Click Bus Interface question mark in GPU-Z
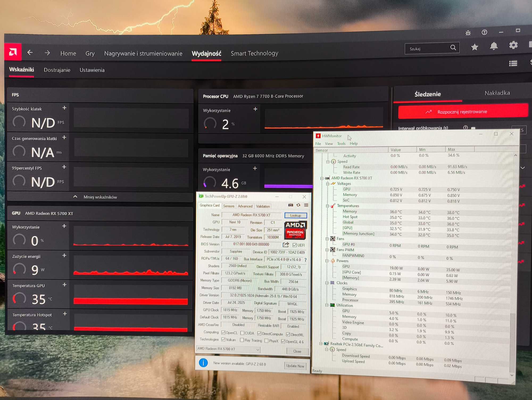The image size is (532, 400). point(305,260)
